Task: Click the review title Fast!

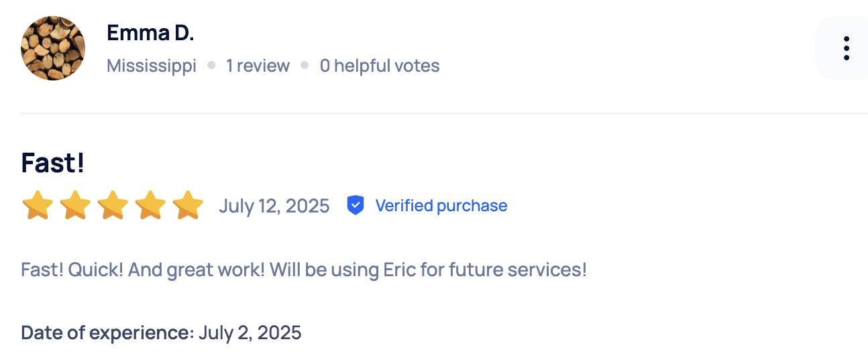Action: click(53, 163)
